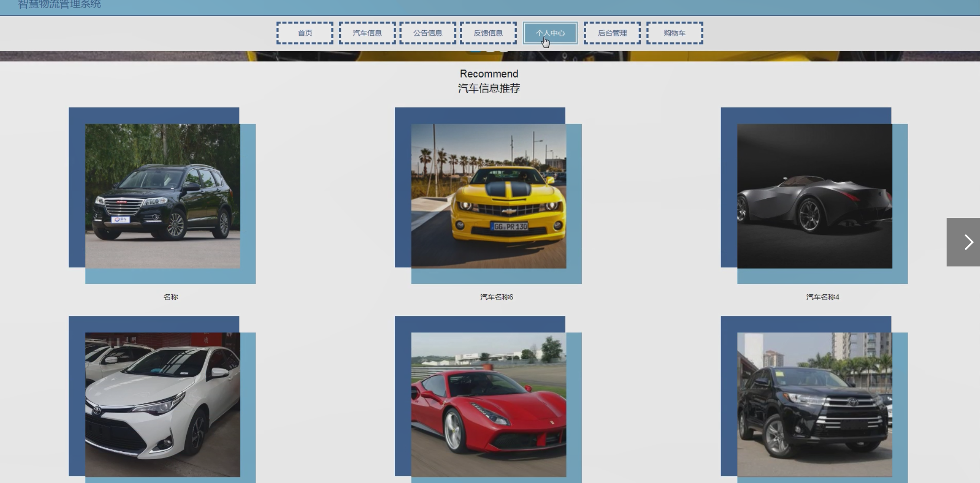Click the 汽车名称6 title link
This screenshot has height=483, width=980.
[x=496, y=297]
